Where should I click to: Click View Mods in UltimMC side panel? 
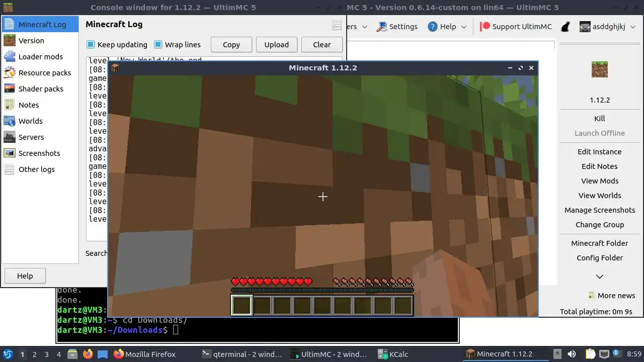(x=600, y=181)
